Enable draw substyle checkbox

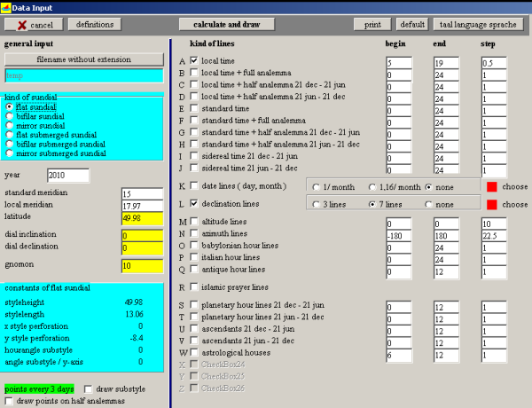pyautogui.click(x=88, y=388)
